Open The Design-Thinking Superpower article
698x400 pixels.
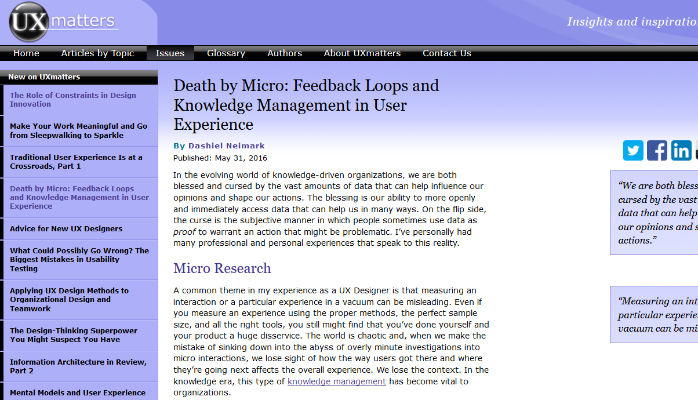pos(78,336)
